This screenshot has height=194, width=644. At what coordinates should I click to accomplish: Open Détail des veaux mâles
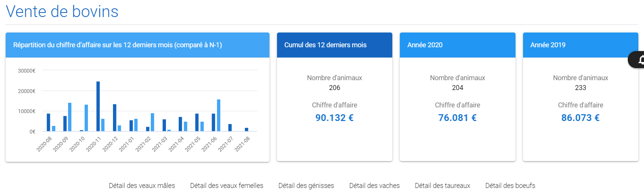142,186
